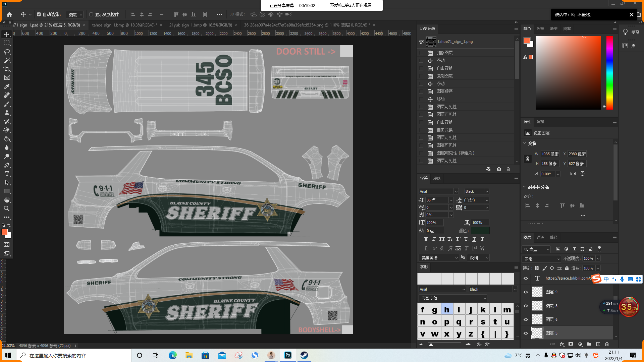Set history brush source at 拖移图层
The height and width of the screenshot is (362, 644).
[421, 53]
